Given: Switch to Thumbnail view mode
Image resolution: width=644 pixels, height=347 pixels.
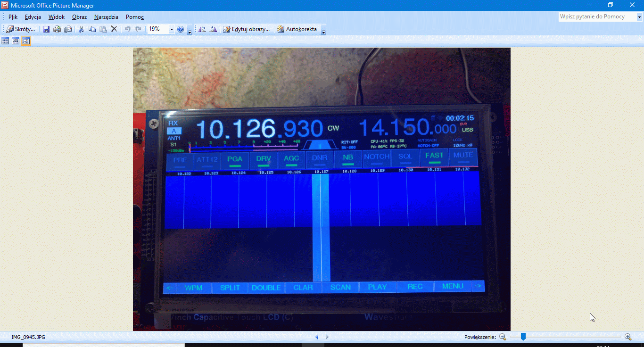Looking at the screenshot, I should click(5, 41).
